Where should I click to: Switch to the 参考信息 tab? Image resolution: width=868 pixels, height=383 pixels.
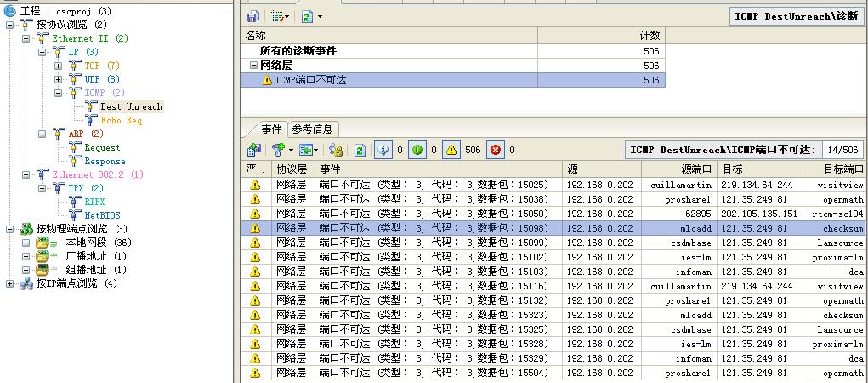(x=312, y=129)
